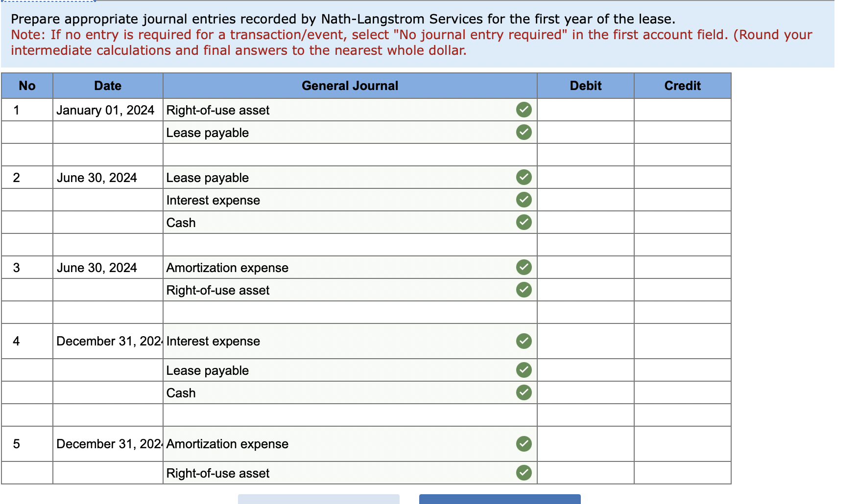Click checkmark beside entry 1 Lease payable
The width and height of the screenshot is (858, 504).
click(524, 132)
